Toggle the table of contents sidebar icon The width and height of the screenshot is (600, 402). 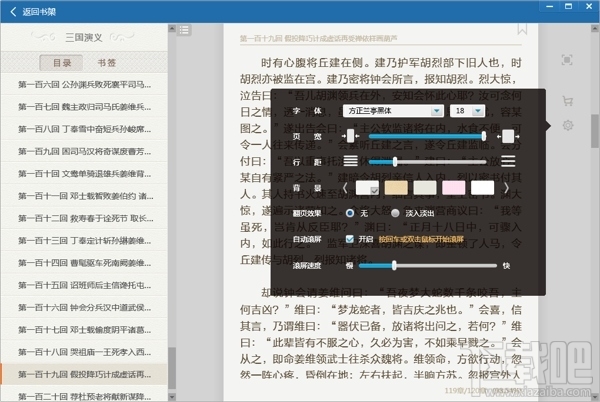184,30
